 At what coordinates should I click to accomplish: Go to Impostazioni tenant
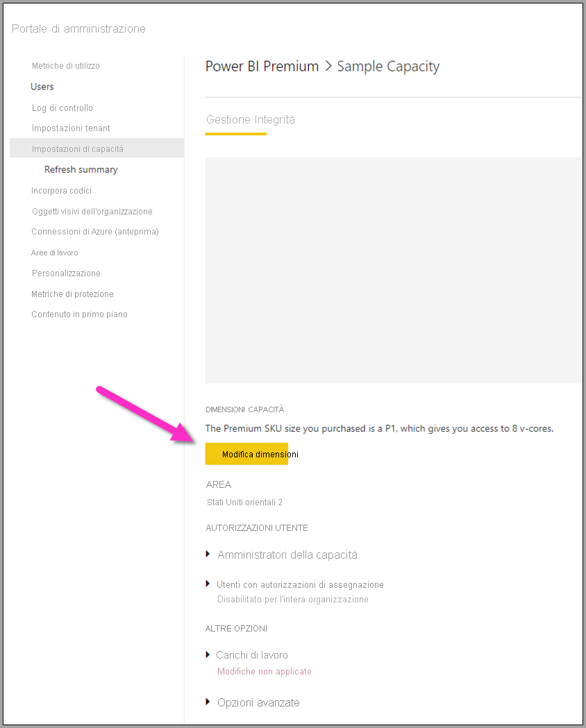point(71,128)
